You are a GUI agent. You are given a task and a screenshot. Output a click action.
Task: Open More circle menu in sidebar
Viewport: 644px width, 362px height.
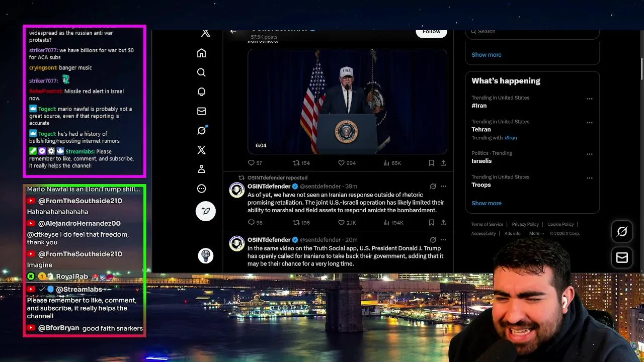click(201, 189)
